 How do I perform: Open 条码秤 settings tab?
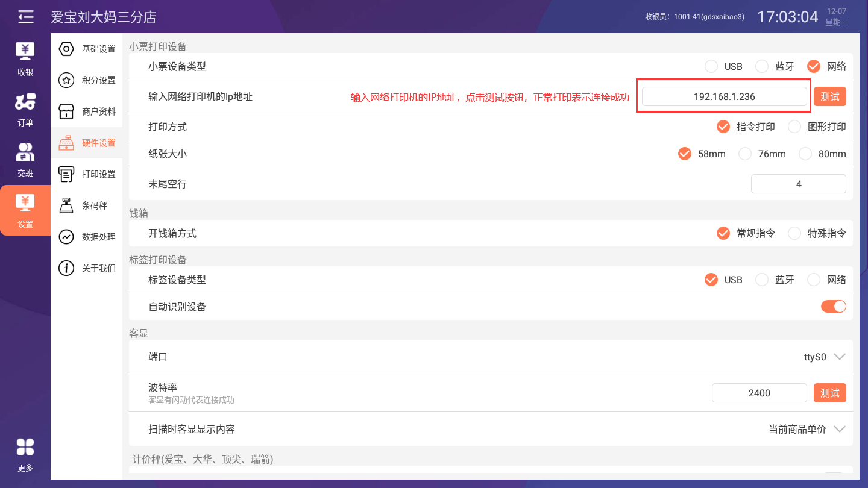tap(87, 205)
